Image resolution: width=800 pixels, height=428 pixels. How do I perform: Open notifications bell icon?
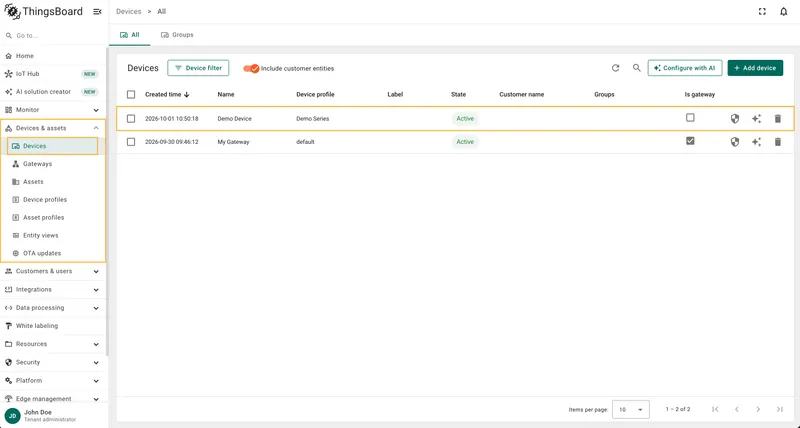click(x=784, y=11)
